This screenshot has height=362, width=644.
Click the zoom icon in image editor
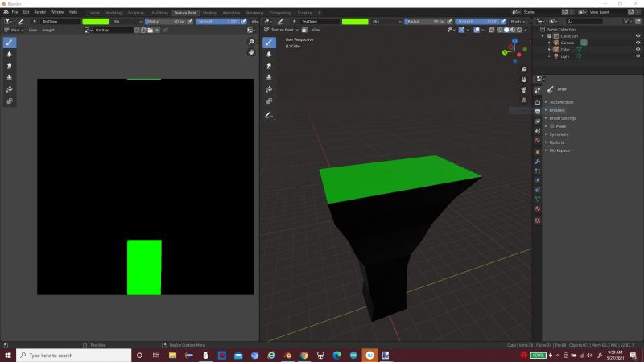[251, 42]
